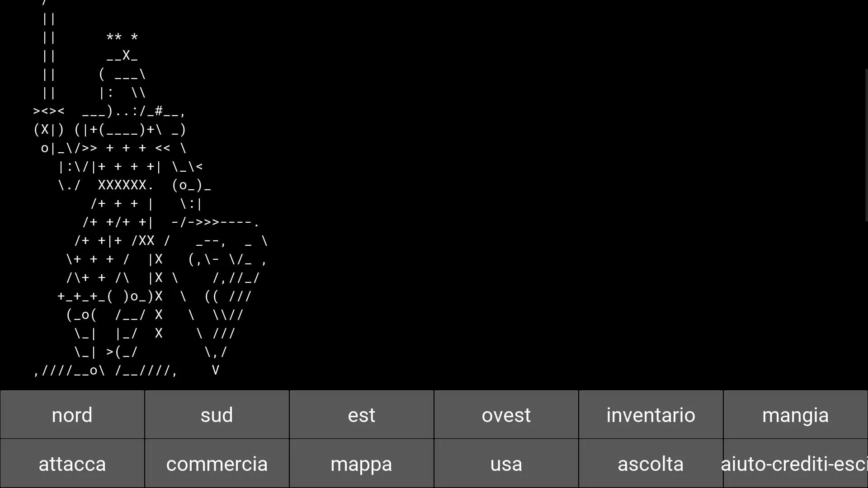Click the mangia action button
Viewport: 868px width, 488px height.
795,415
